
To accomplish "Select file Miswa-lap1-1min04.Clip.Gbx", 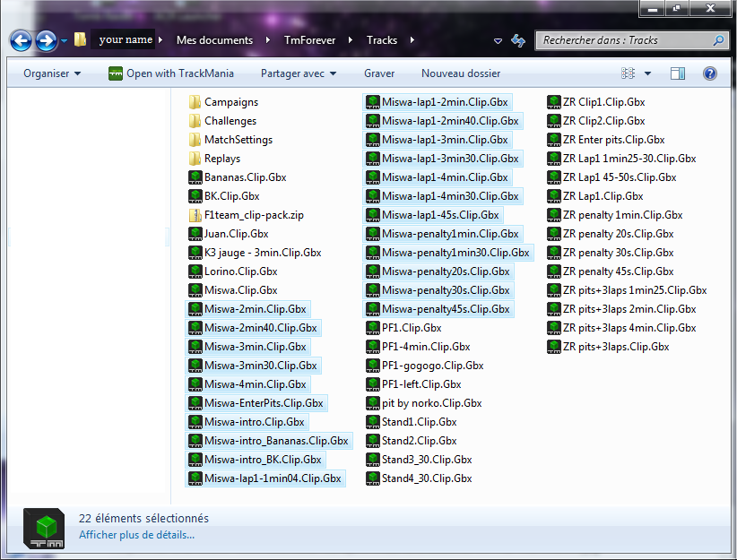I will 265,478.
